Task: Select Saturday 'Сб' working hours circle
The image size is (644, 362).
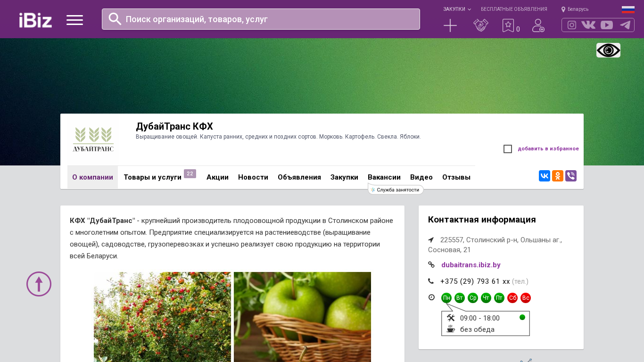Action: click(512, 298)
